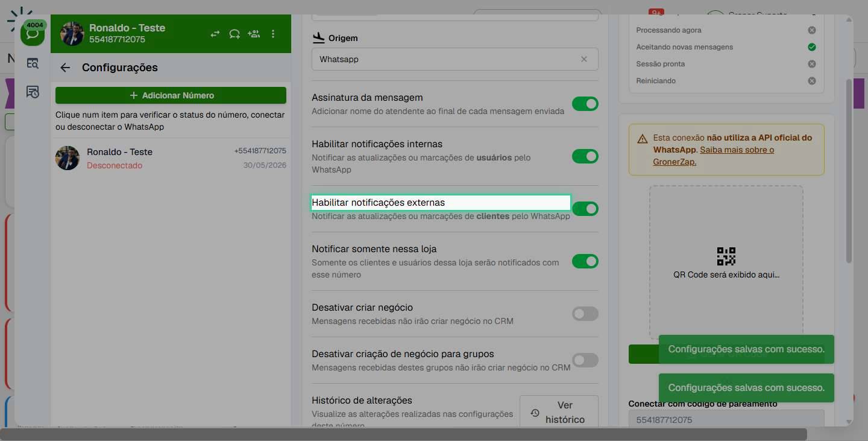Enable Desativar criar negócio switch

point(585,314)
